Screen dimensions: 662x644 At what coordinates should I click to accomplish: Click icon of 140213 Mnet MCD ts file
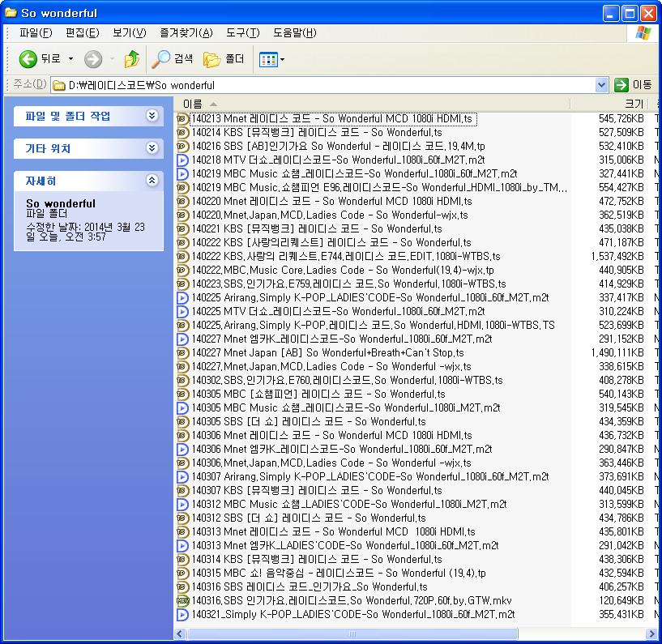coord(182,118)
